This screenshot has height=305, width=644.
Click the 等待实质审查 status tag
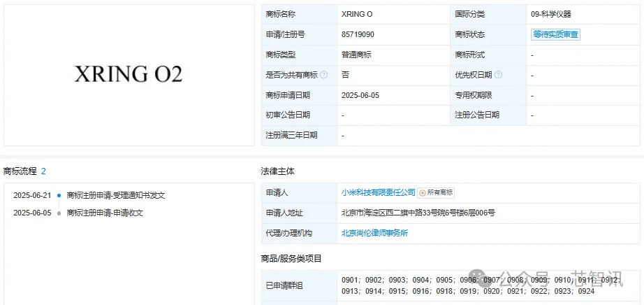point(555,34)
